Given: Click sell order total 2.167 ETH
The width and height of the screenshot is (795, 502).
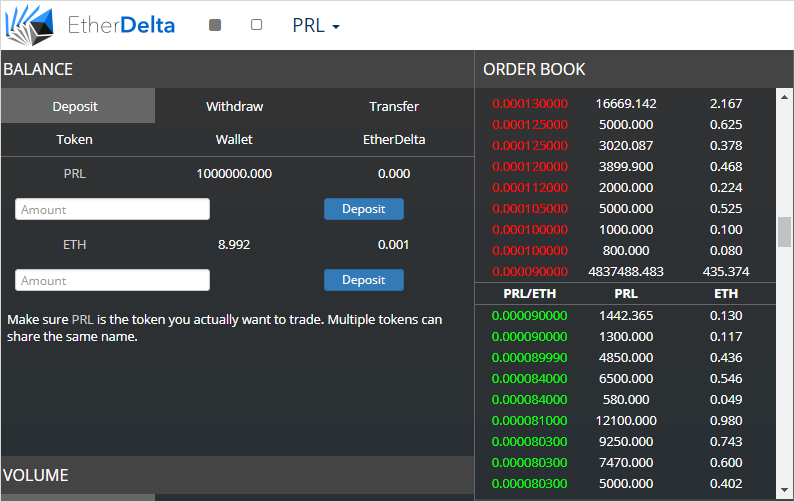Looking at the screenshot, I should pos(726,103).
